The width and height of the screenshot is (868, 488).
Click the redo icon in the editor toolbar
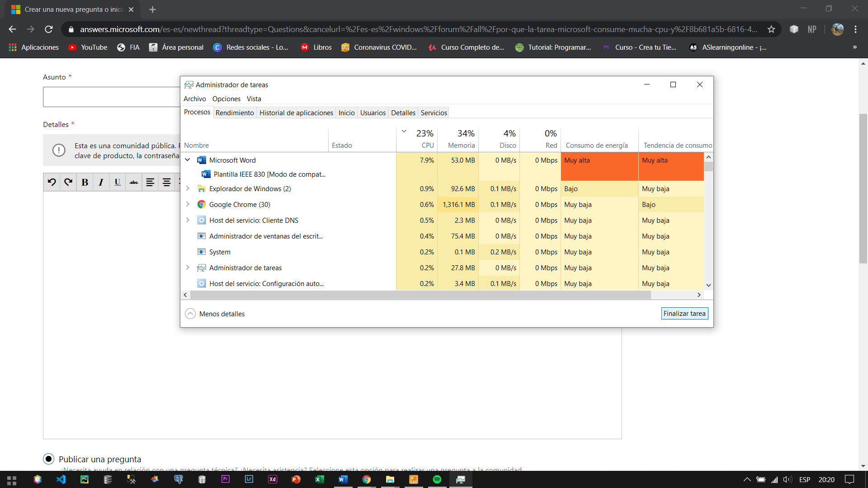68,182
